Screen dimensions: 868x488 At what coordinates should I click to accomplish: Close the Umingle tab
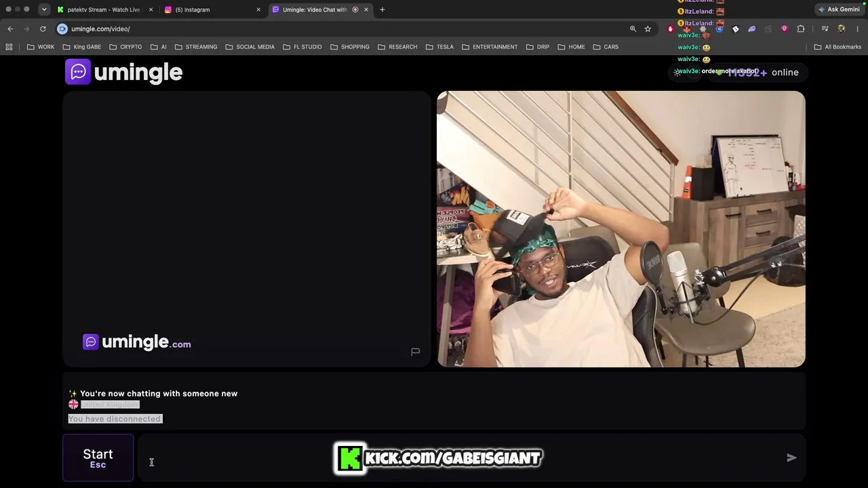366,9
